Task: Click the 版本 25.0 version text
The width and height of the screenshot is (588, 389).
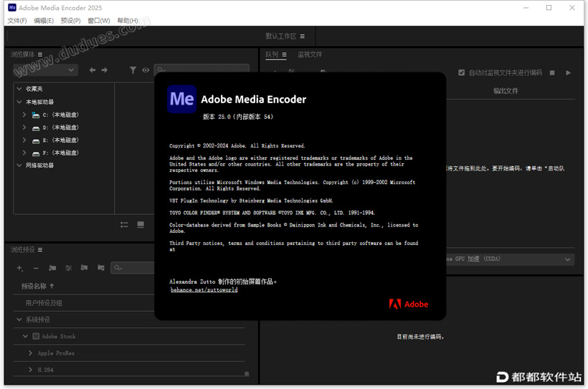Action: point(238,117)
